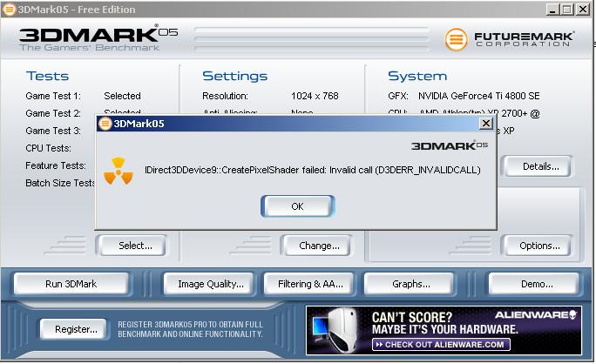Start the benchmark with Run 3DMark
The height and width of the screenshot is (364, 596).
[71, 284]
